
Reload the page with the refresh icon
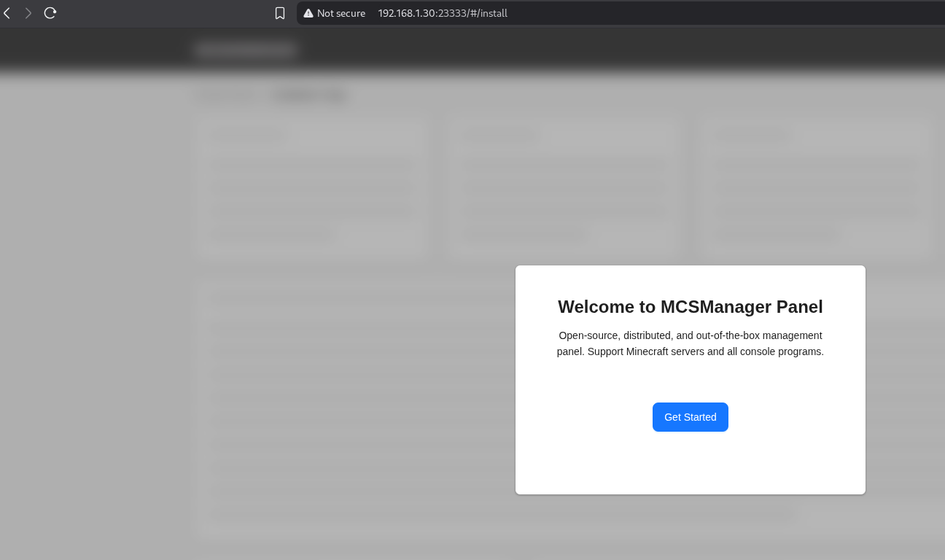pos(50,13)
